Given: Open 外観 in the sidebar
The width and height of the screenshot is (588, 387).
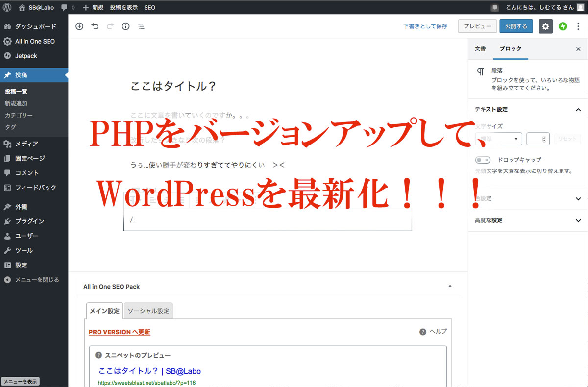Looking at the screenshot, I should pyautogui.click(x=34, y=206).
